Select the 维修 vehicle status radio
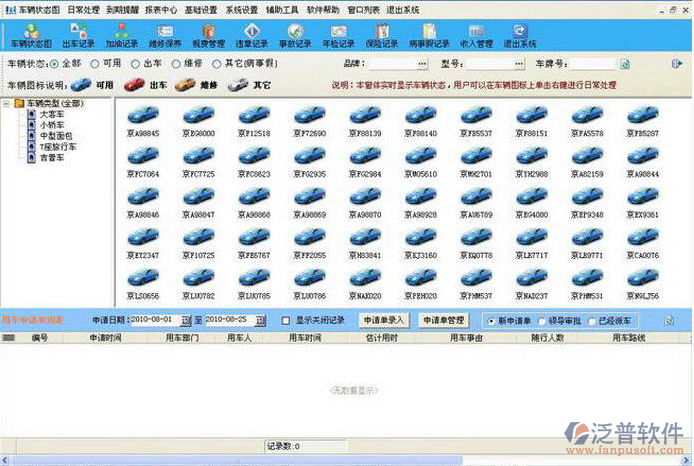Viewport: 694px width, 466px height. coord(176,64)
